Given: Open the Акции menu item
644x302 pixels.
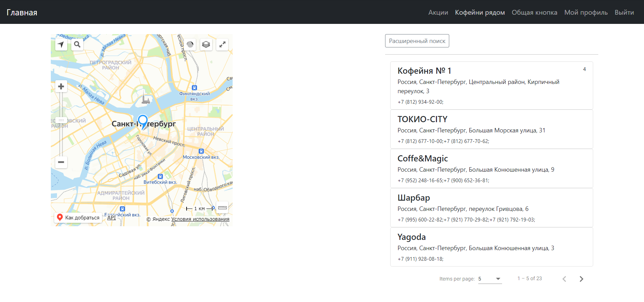Looking at the screenshot, I should (438, 12).
